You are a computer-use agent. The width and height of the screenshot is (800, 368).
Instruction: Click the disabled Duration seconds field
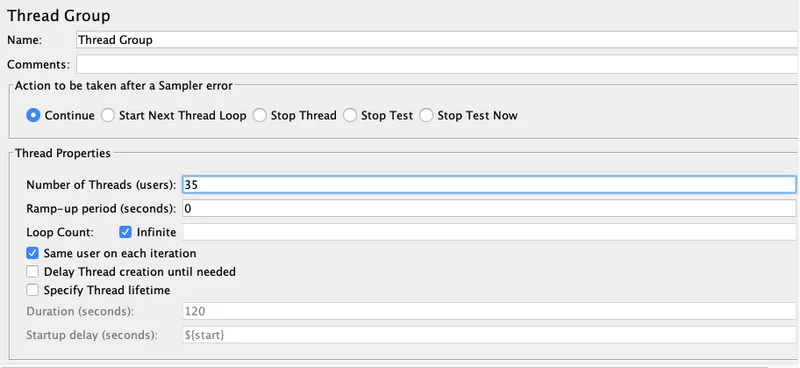pos(489,311)
